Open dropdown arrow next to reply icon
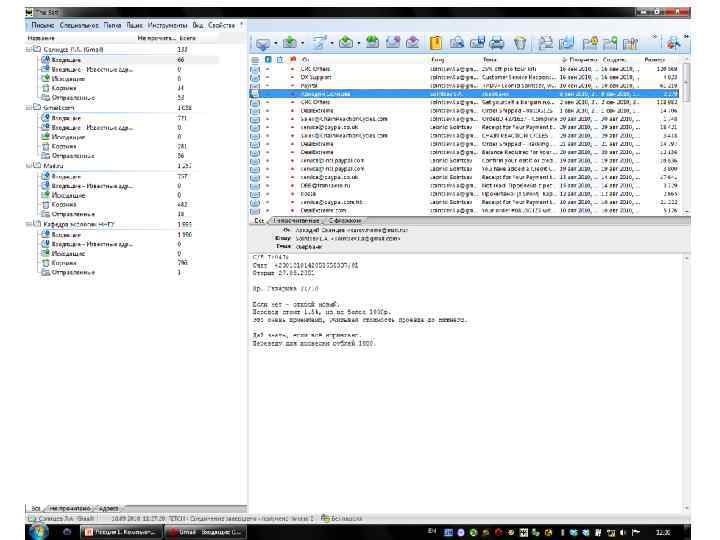The height and width of the screenshot is (540, 720). 359,44
